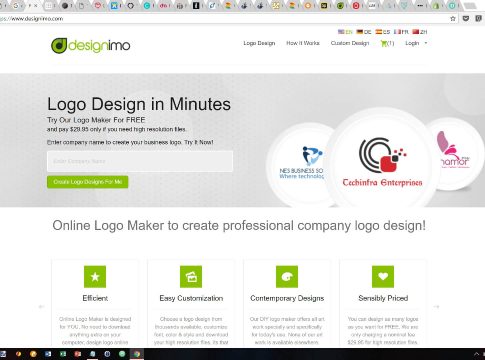Expand the Login dropdown menu
This screenshot has width=485, height=360.
[416, 43]
